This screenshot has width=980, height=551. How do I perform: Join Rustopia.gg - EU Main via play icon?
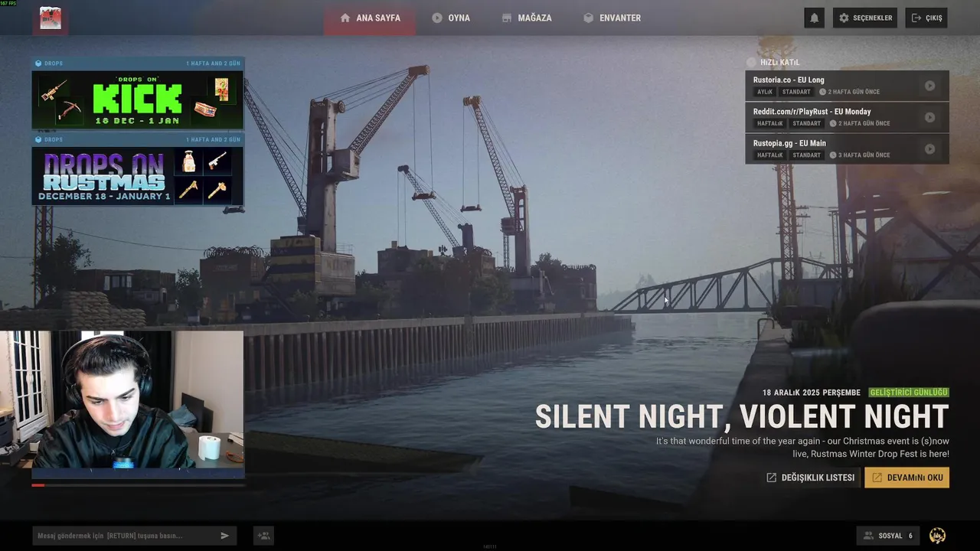[929, 149]
